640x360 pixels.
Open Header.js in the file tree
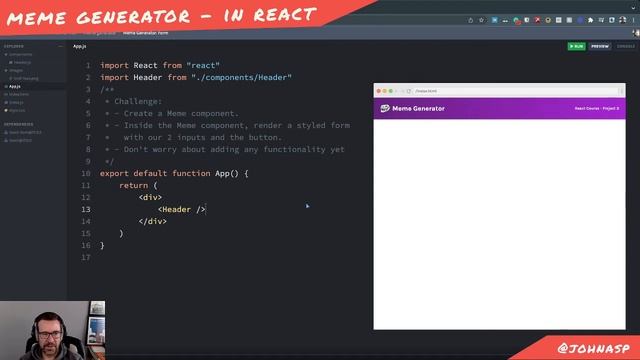click(20, 62)
